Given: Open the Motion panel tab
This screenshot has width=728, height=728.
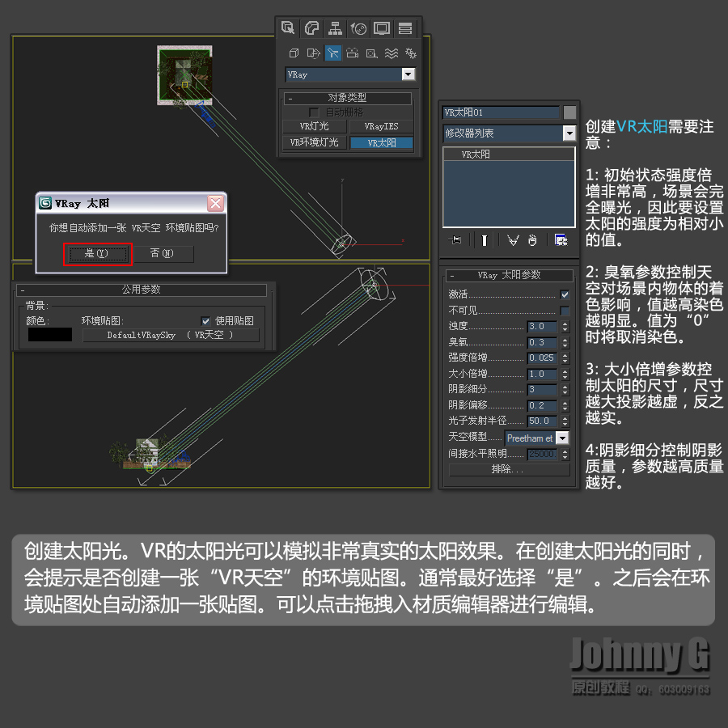Looking at the screenshot, I should (358, 28).
